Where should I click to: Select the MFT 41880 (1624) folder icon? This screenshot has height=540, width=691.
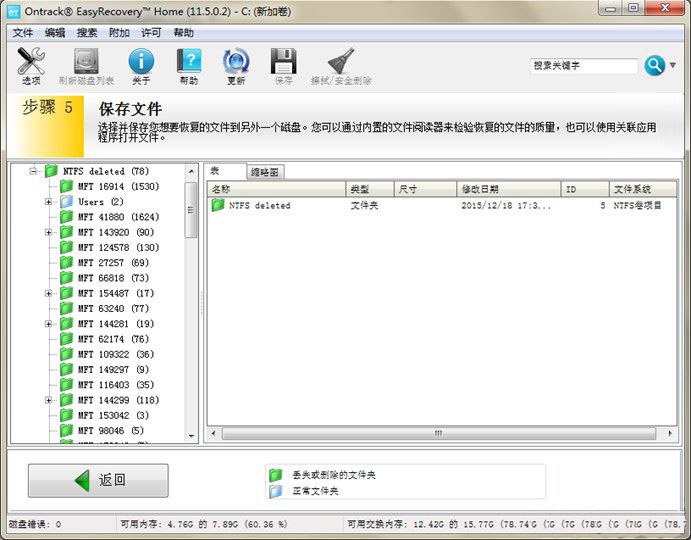[x=67, y=216]
